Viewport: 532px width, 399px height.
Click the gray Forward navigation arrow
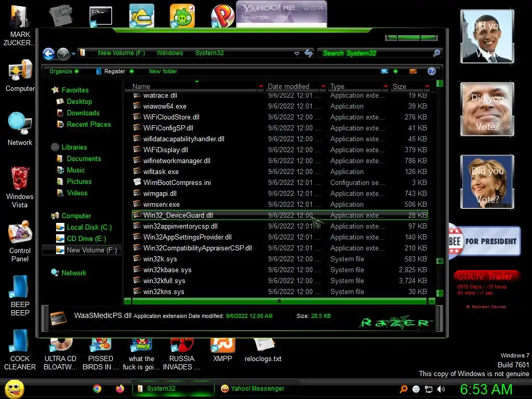63,54
